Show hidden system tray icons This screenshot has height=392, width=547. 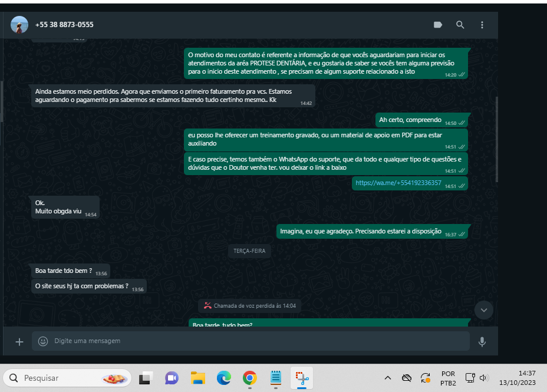[x=388, y=378]
